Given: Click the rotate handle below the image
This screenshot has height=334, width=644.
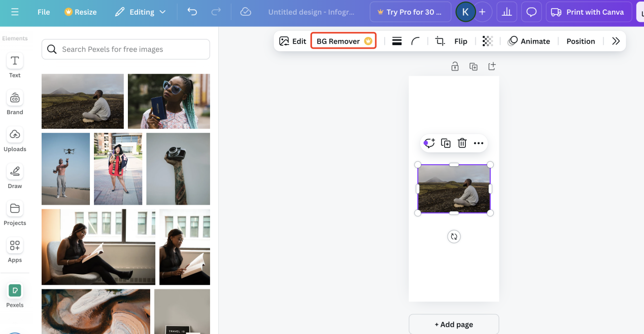Looking at the screenshot, I should point(454,236).
